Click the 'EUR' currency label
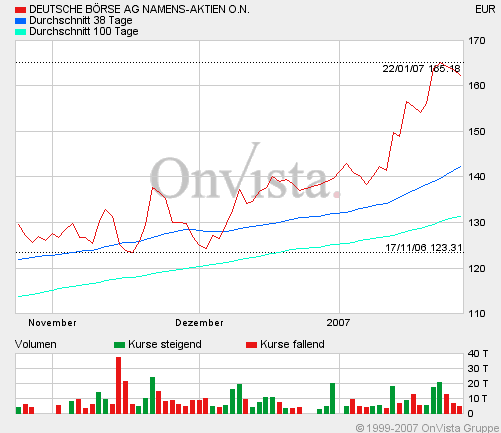This screenshot has width=501, height=433. [x=485, y=9]
